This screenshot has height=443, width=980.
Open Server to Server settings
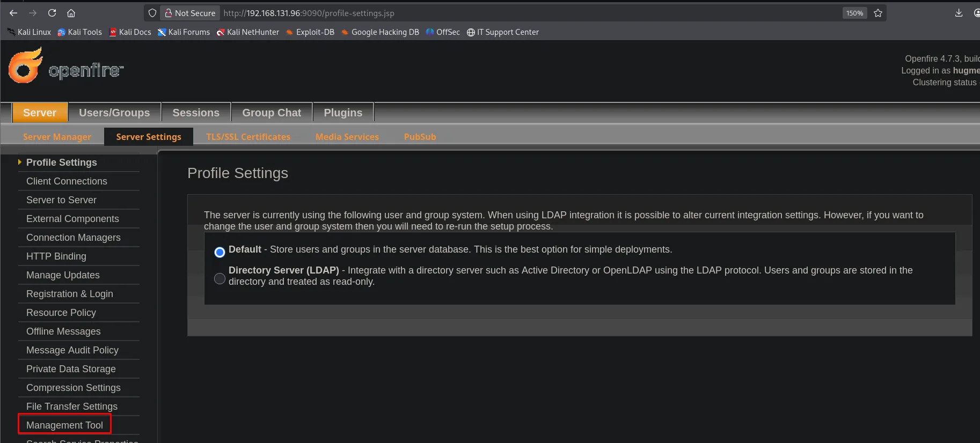(x=61, y=200)
